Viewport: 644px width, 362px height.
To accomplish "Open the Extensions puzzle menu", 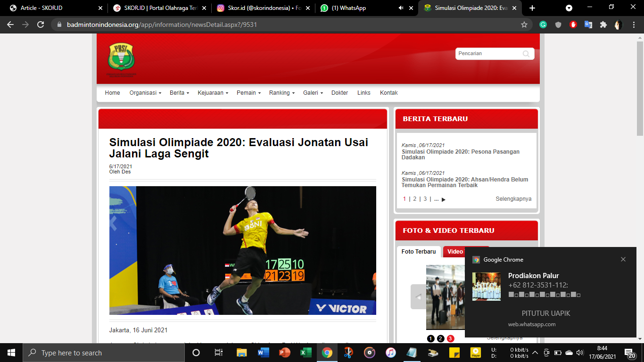I will 603,25.
